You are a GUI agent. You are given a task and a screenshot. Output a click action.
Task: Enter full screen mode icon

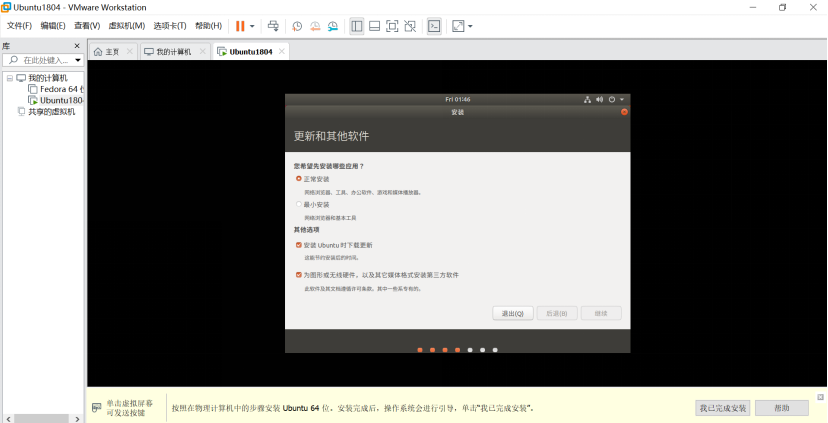[392, 26]
